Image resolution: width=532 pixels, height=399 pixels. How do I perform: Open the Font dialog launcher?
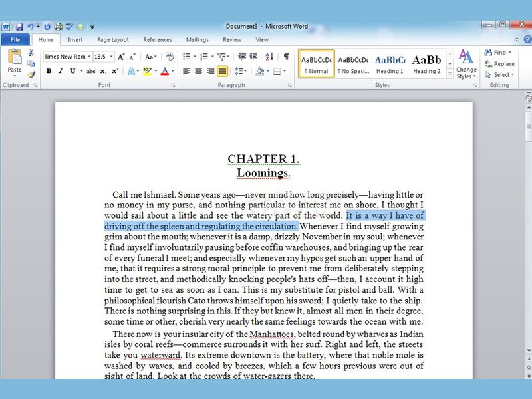coord(173,86)
